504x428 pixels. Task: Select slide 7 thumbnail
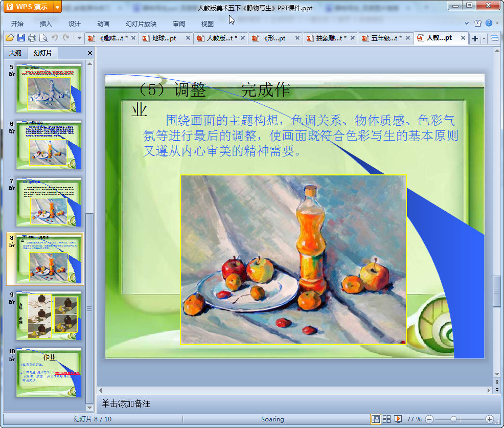[x=49, y=202]
